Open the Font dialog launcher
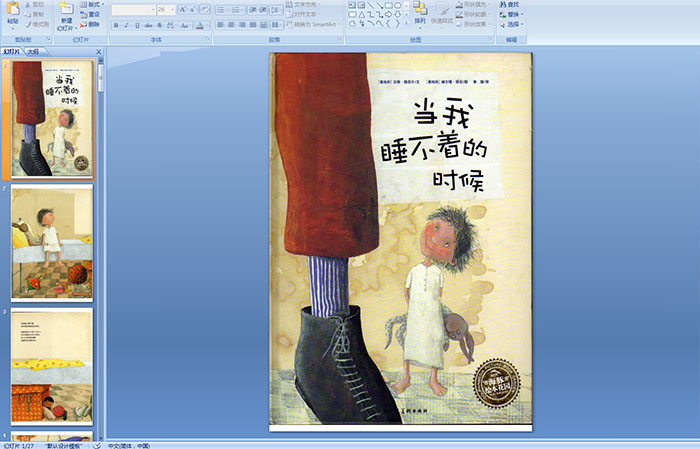Viewport: 700px width, 449px height. [x=208, y=39]
